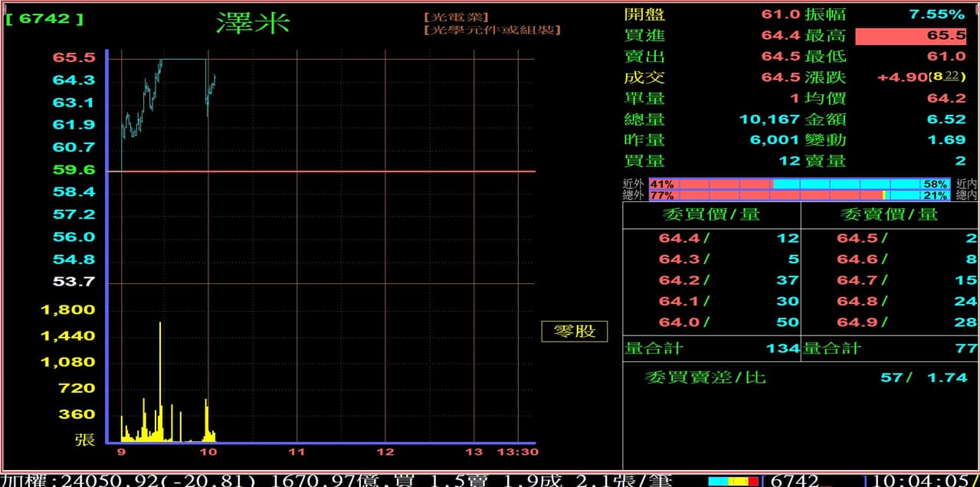Viewport: 980px width, 487px height.
Task: Click the 張 volume unit label
Action: click(x=84, y=440)
